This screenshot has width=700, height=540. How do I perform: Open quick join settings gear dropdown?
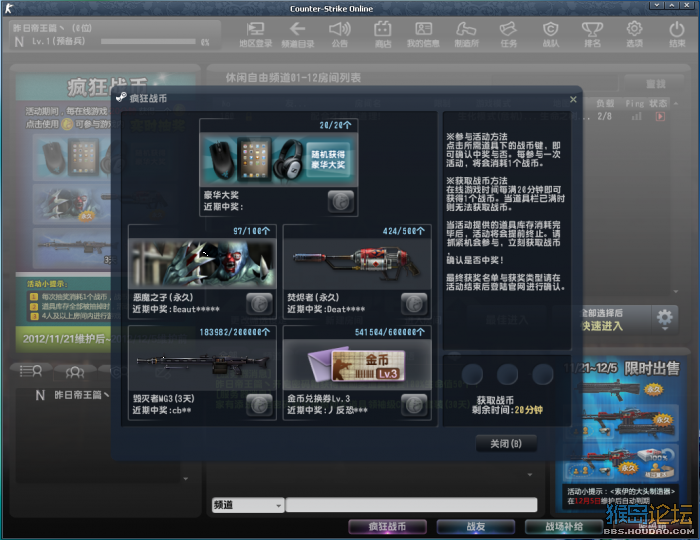(x=665, y=320)
